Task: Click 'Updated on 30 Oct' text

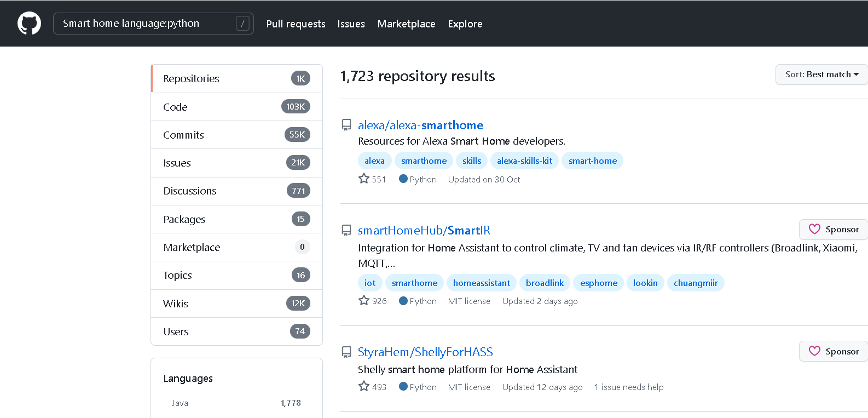Action: (x=484, y=180)
